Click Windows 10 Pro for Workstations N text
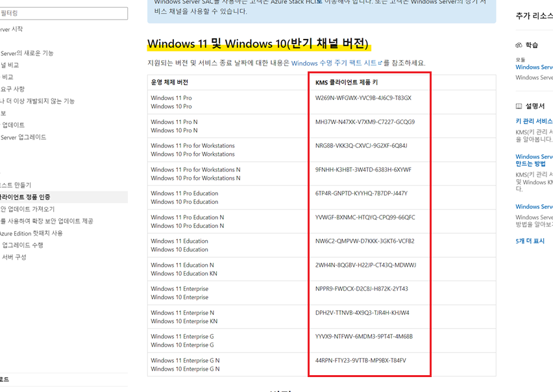 [195, 178]
